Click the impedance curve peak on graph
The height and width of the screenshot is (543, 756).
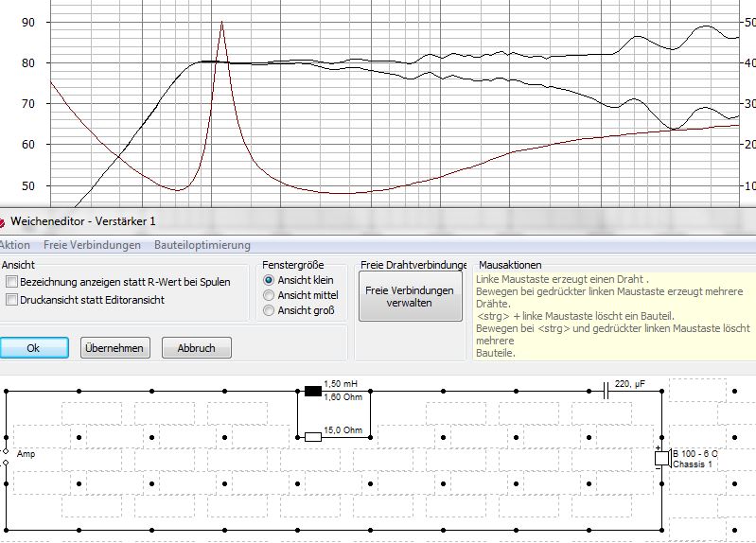click(x=221, y=23)
